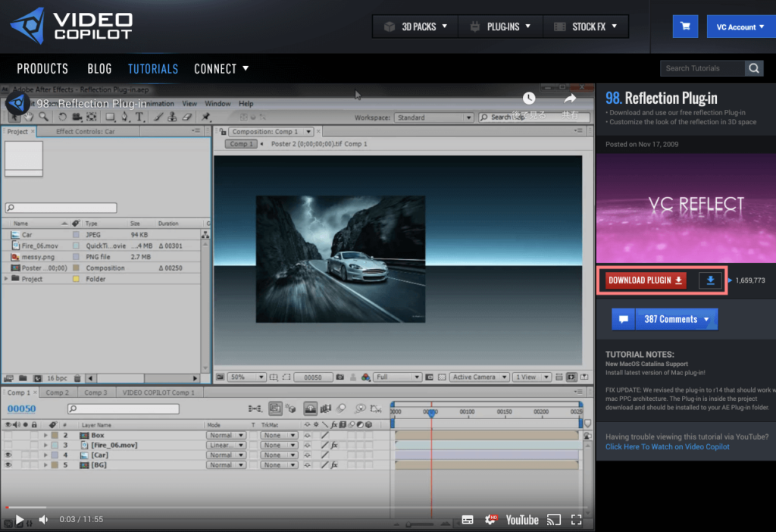Select the Eraser tool

(187, 117)
